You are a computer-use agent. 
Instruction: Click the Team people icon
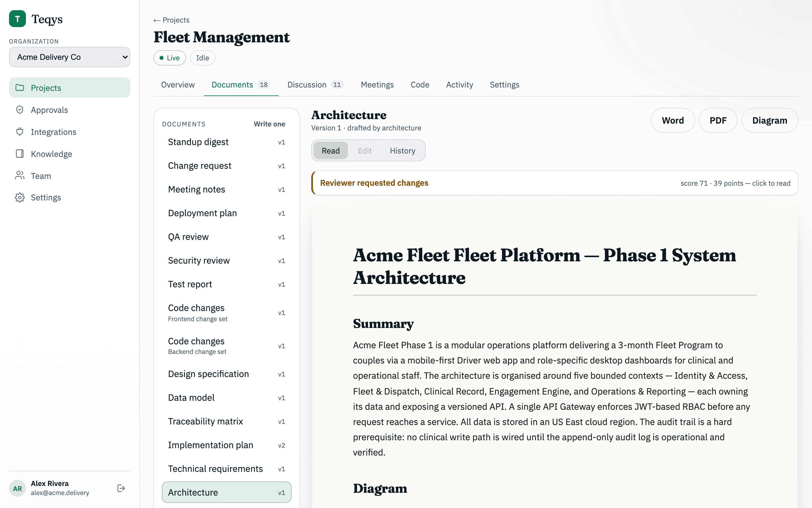20,176
